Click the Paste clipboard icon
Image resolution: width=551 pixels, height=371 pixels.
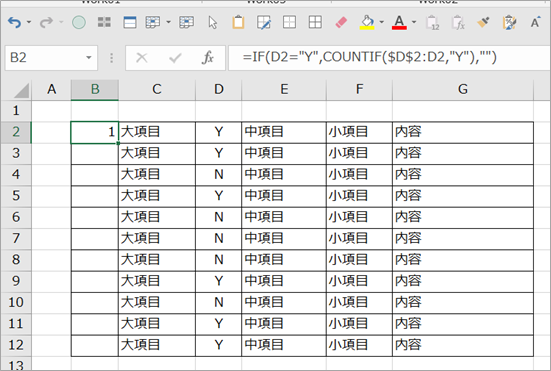point(238,22)
